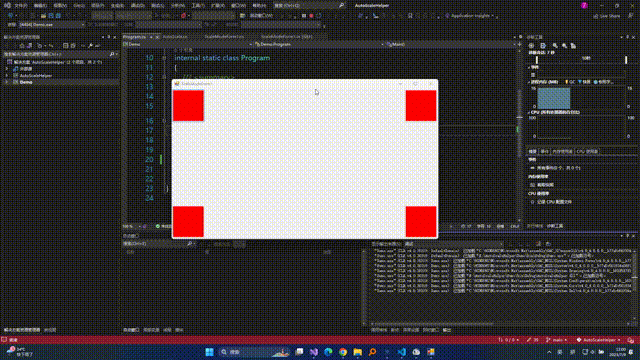Image resolution: width=640 pixels, height=360 pixels.
Task: Toggle the record CPU profile radio option
Action: pyautogui.click(x=532, y=202)
